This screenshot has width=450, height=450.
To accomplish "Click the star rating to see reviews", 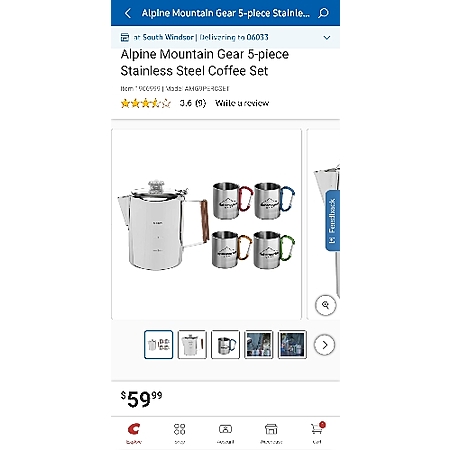I will coord(146,103).
